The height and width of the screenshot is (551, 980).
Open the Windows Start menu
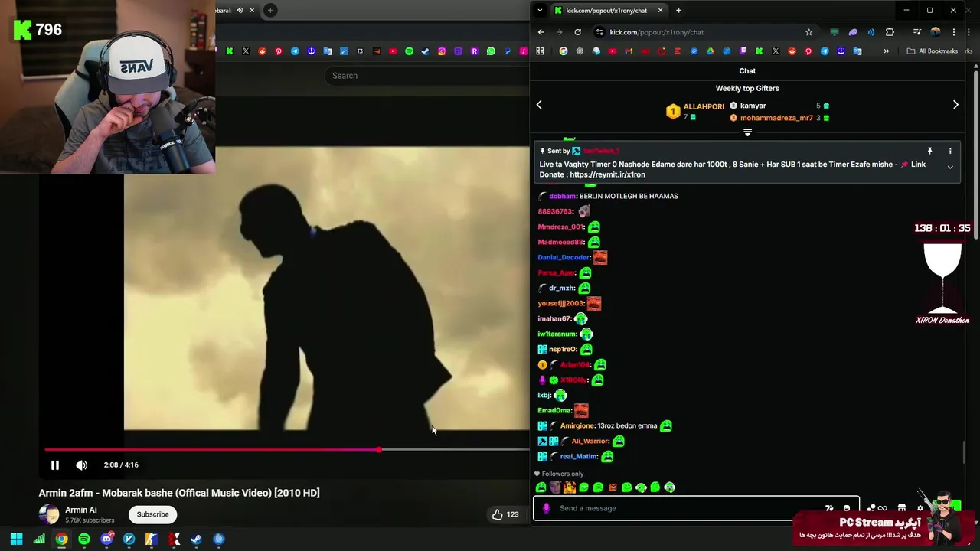tap(16, 539)
